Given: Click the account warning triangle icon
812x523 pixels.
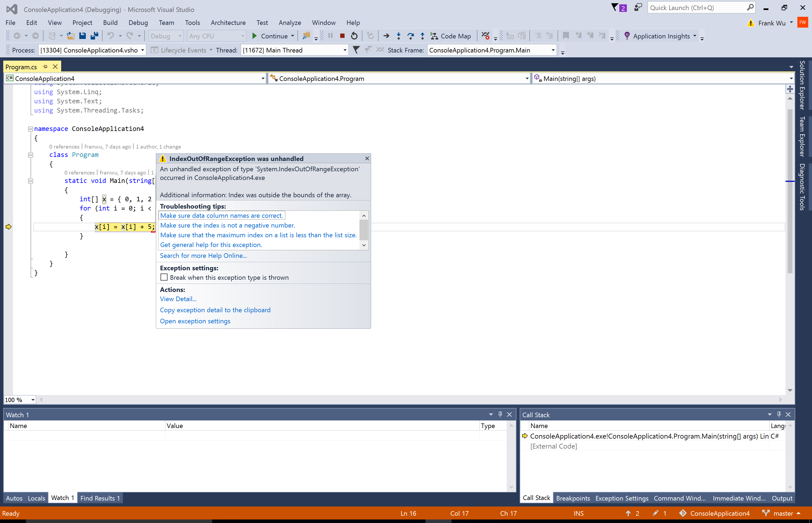Looking at the screenshot, I should 751,23.
